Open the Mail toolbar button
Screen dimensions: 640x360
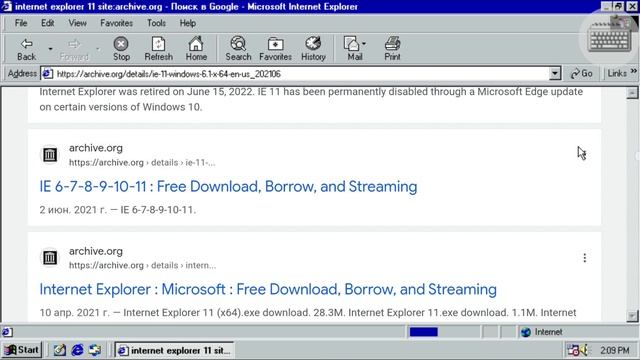pos(355,49)
